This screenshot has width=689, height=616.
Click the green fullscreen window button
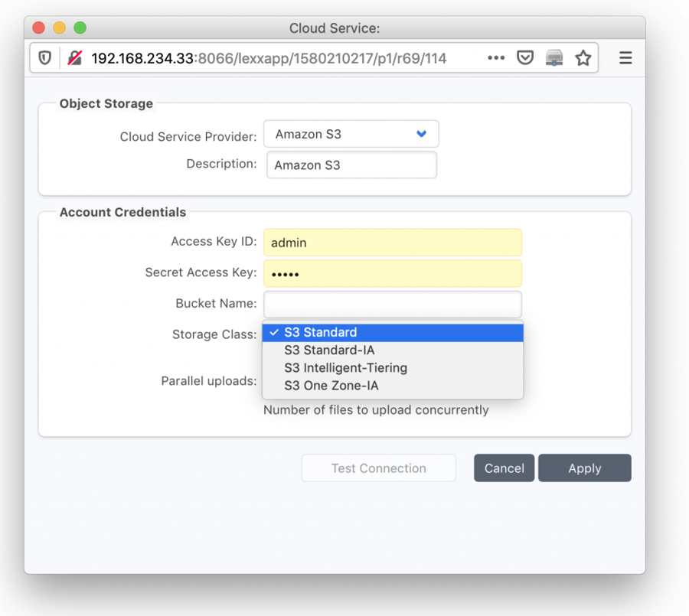tap(80, 28)
